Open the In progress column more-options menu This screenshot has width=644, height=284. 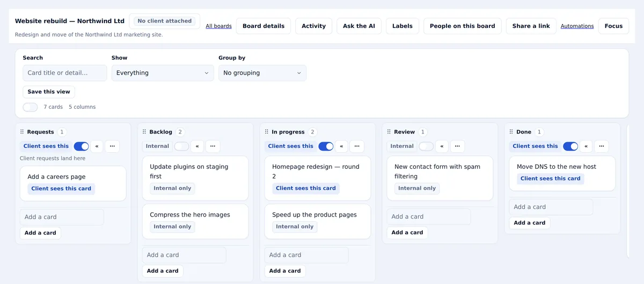(x=357, y=146)
